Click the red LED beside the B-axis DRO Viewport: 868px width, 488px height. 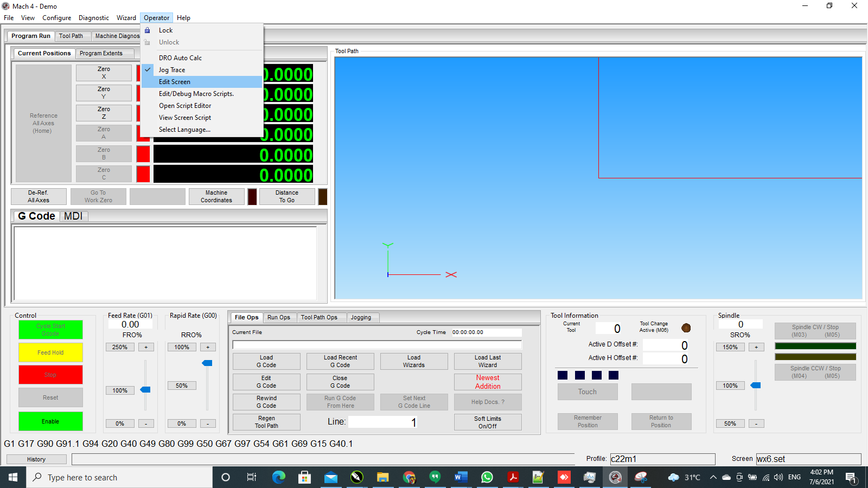[143, 154]
